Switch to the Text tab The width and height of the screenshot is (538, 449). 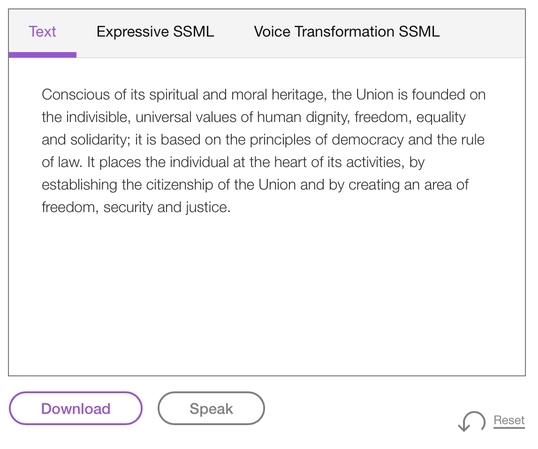pos(42,32)
